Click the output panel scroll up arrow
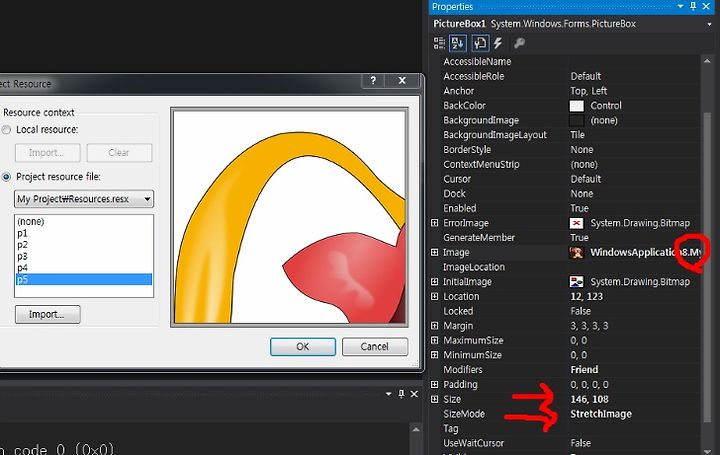 coord(416,430)
